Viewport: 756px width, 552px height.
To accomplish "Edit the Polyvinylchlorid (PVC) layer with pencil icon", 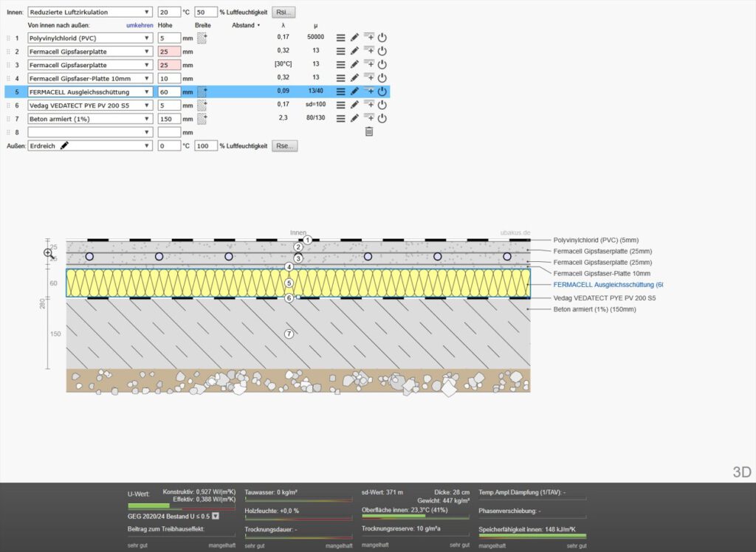I will 354,38.
